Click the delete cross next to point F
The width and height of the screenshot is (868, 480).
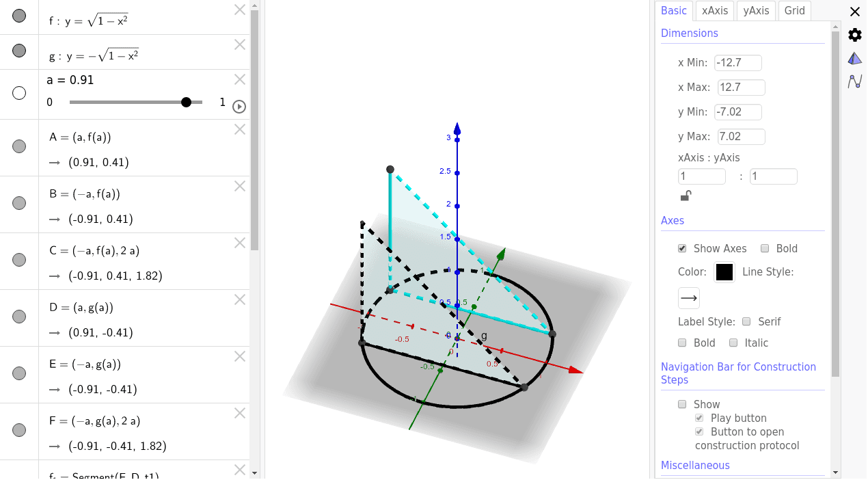239,413
